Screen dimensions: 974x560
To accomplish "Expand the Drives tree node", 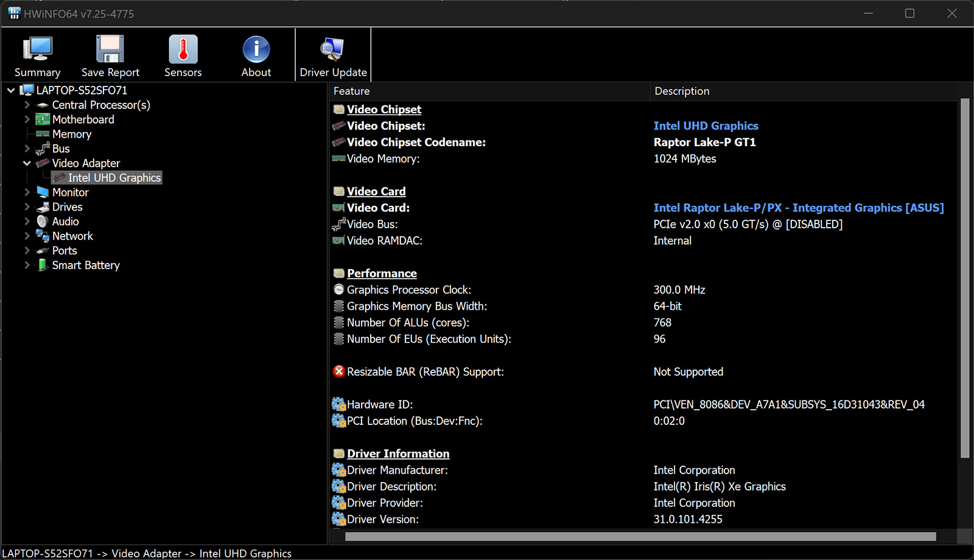I will tap(27, 207).
